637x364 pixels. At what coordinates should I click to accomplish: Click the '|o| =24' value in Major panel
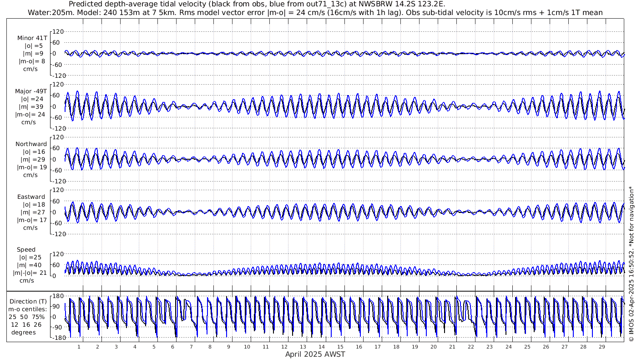coord(32,99)
